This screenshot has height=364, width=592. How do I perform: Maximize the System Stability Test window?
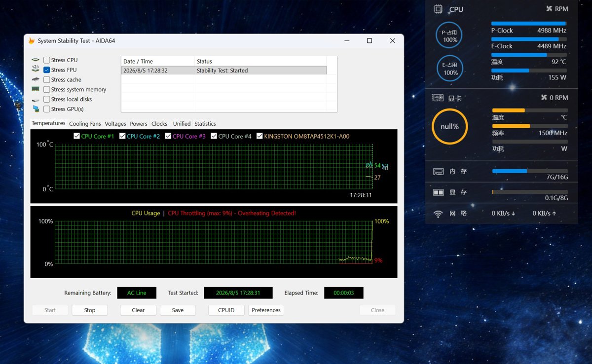pos(370,41)
